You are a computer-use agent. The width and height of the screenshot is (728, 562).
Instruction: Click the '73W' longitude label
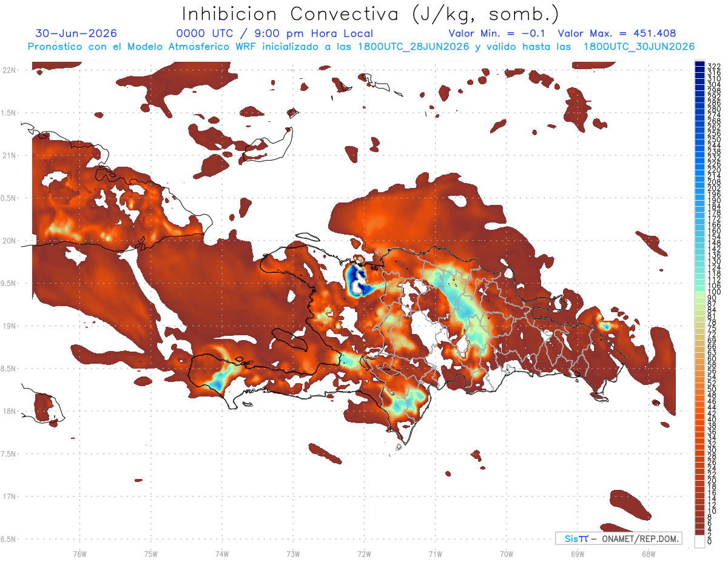(293, 554)
